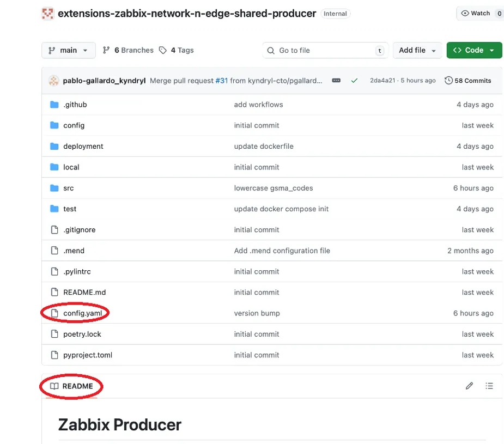Select the README tab
Screen dimensions: 504x444
71,386
